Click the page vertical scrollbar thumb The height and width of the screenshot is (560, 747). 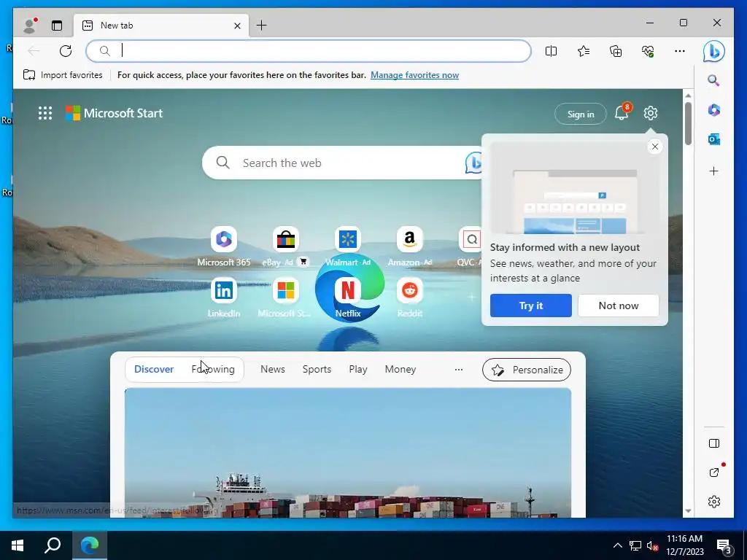(688, 123)
